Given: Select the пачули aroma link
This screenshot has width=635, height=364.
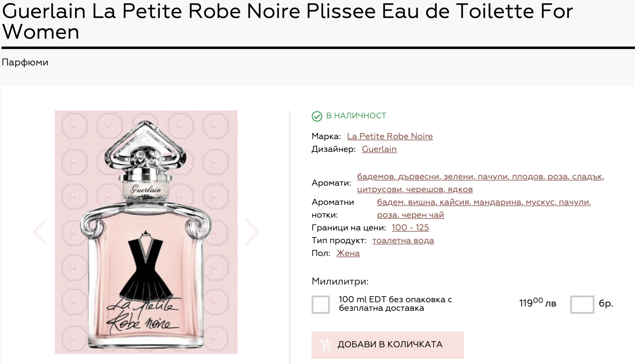Looking at the screenshot, I should tap(492, 177).
